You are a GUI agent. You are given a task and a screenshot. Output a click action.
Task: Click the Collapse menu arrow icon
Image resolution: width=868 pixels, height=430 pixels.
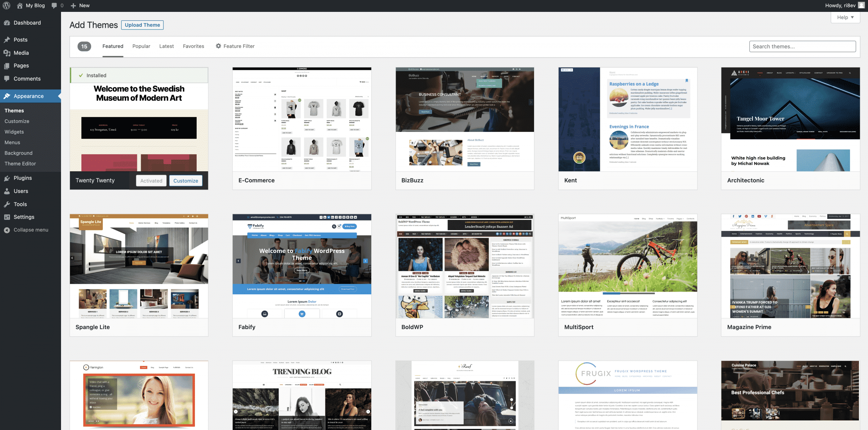tap(7, 230)
